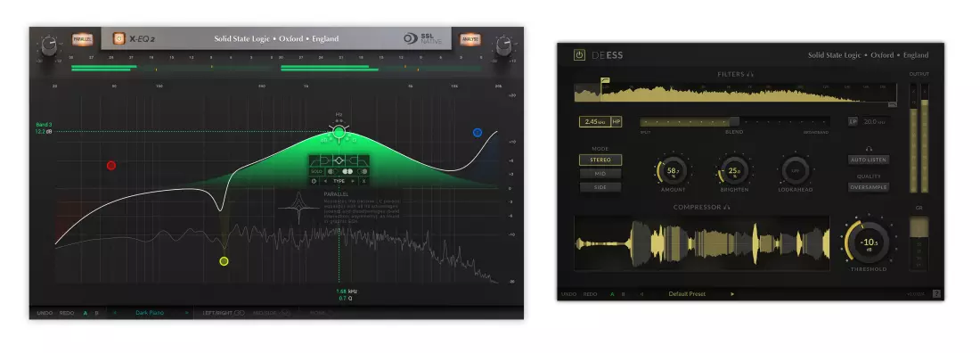Switch to A setting in DeEss
The height and width of the screenshot is (353, 980).
(x=613, y=293)
